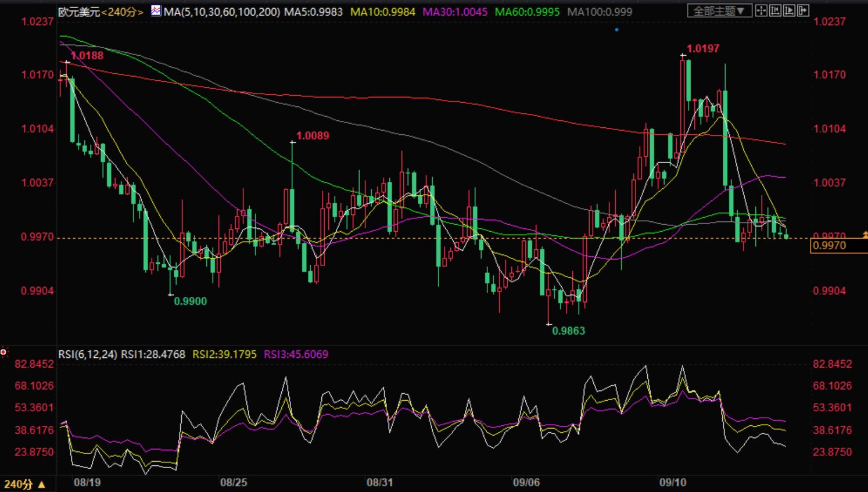Click the MA(5,10,30,60,100,200) indicator label
Screen dimensions: 868x492
coord(221,12)
